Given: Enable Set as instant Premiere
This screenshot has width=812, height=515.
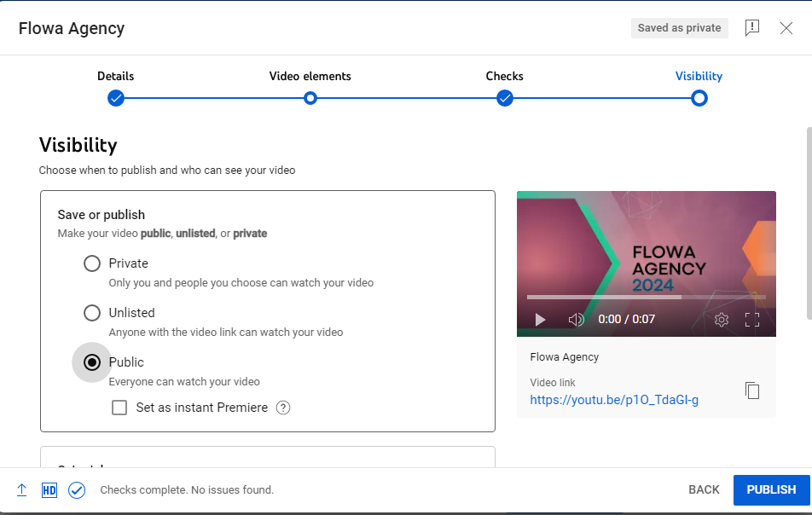Looking at the screenshot, I should click(119, 408).
